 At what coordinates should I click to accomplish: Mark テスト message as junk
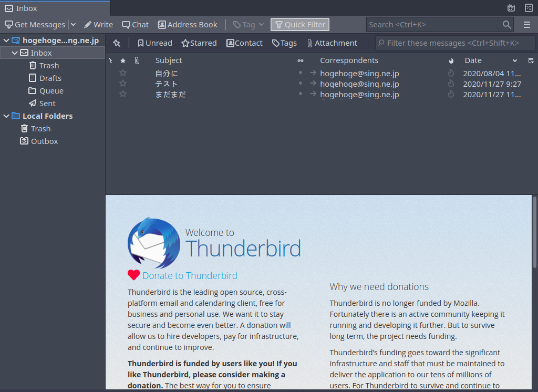tap(451, 84)
